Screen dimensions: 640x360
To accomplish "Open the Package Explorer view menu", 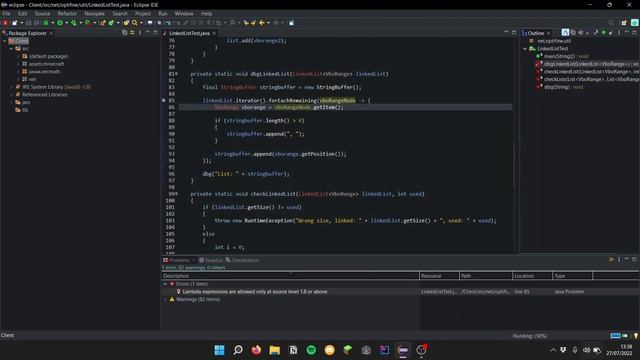I will 140,33.
